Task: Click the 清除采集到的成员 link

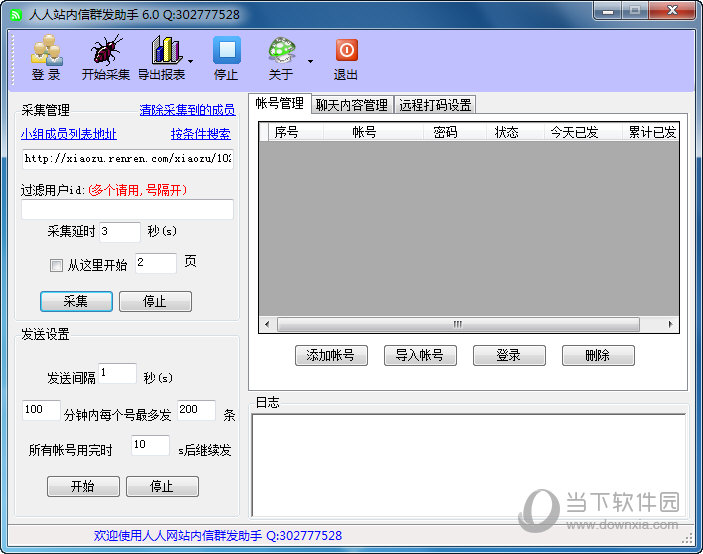Action: click(187, 110)
